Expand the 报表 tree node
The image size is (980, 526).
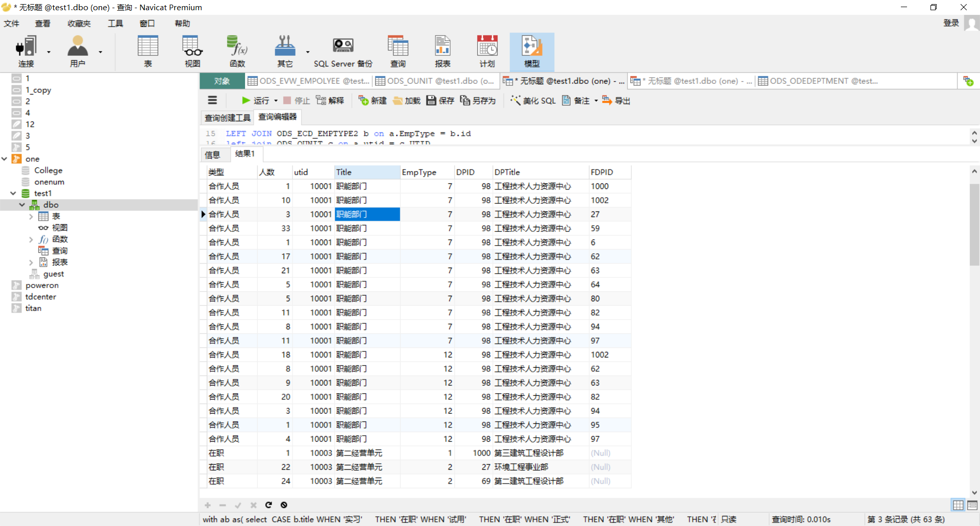click(31, 262)
